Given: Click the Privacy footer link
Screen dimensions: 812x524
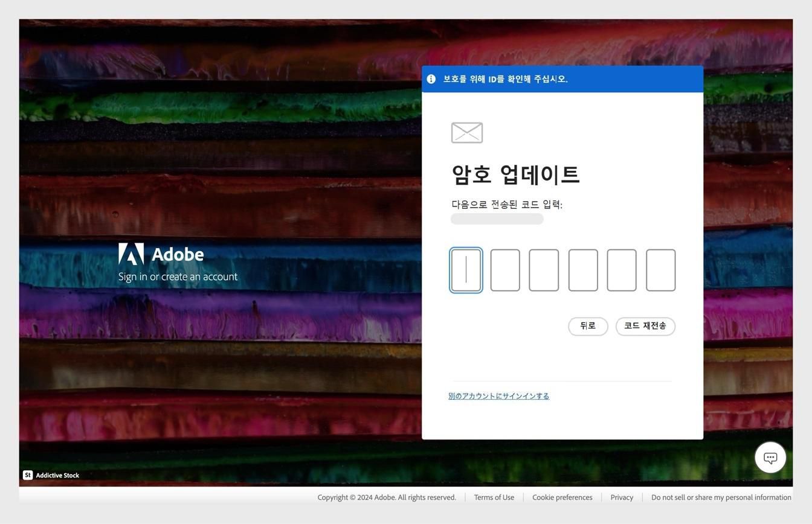Looking at the screenshot, I should coord(621,497).
